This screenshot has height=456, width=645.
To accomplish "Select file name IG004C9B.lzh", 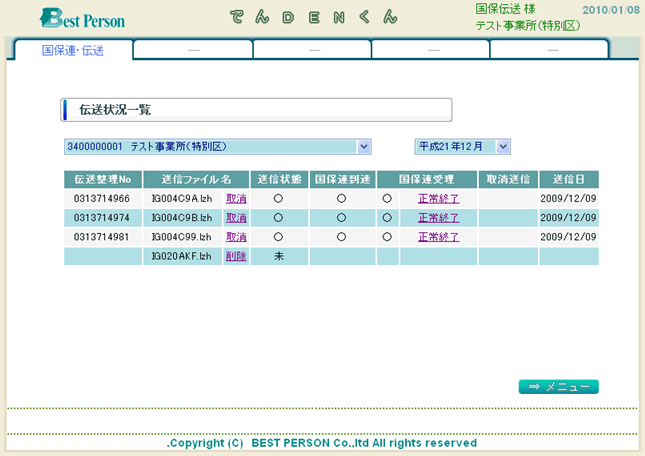I will coord(182,218).
